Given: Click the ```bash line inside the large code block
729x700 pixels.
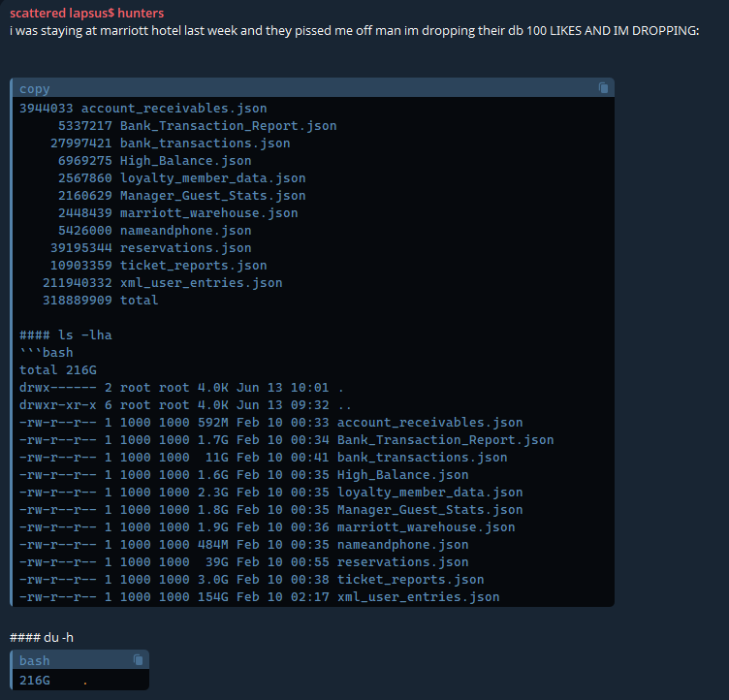Looking at the screenshot, I should pos(47,353).
